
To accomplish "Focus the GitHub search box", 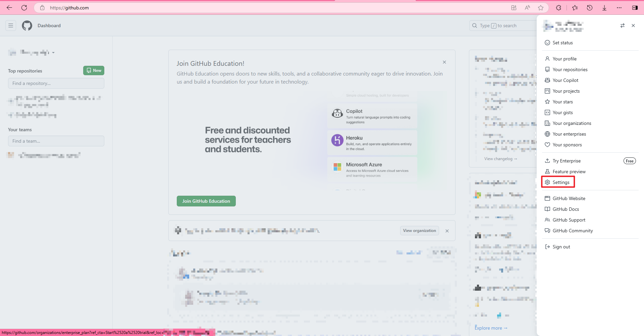I will (x=503, y=26).
